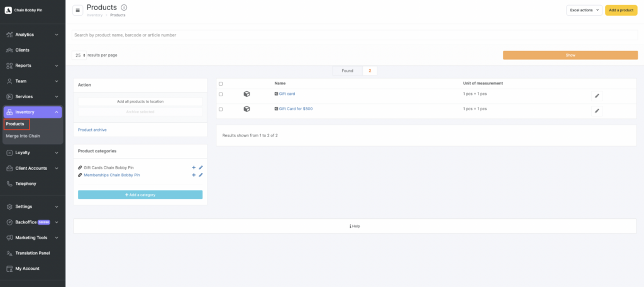Click the info icon next to Products heading
The image size is (644, 287).
click(124, 8)
